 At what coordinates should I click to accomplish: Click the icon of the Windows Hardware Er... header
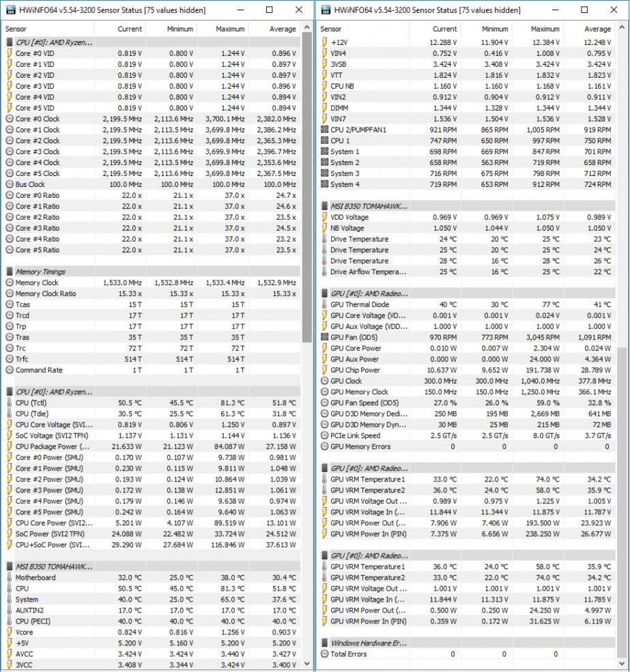tap(325, 643)
